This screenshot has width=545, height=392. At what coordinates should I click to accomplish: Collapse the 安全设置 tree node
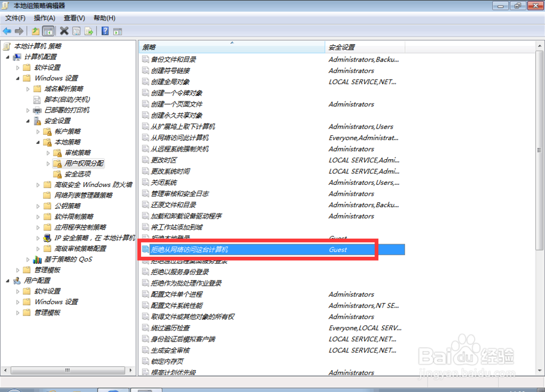coord(28,121)
